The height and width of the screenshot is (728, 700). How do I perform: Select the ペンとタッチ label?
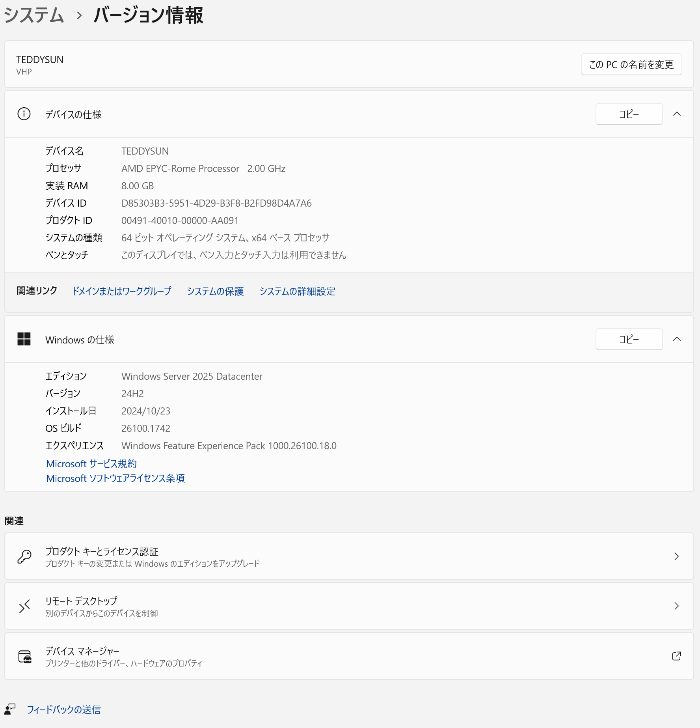coord(67,255)
